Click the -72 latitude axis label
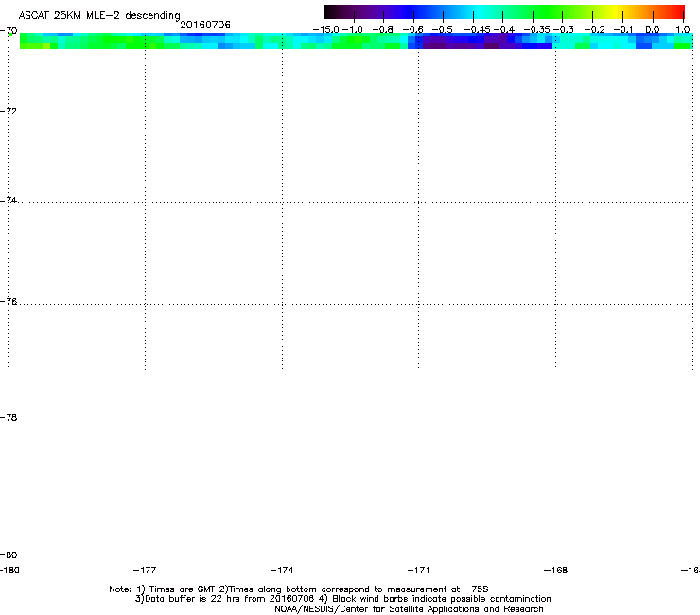This screenshot has height=615, width=700. (x=9, y=111)
